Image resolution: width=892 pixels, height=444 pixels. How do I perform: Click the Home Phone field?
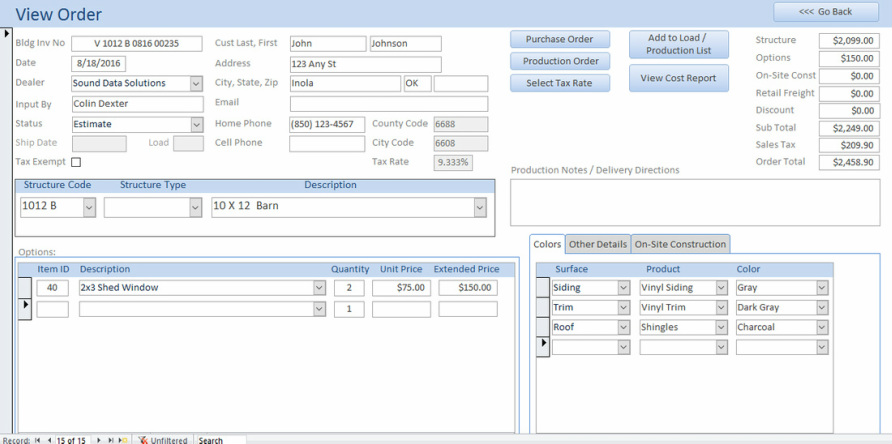(327, 125)
